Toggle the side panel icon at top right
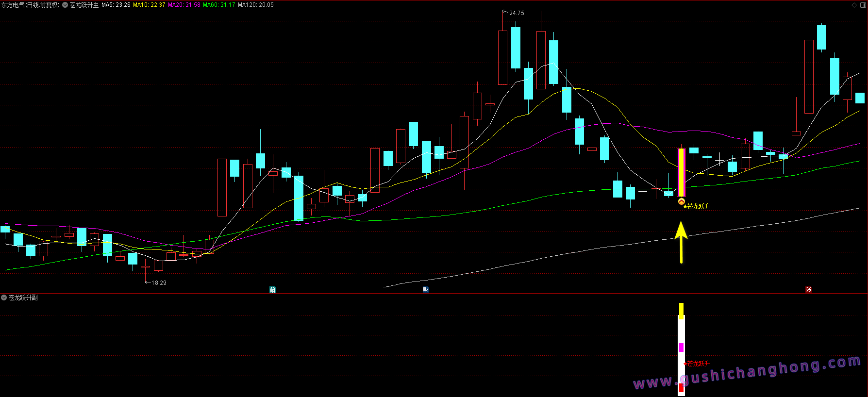This screenshot has height=397, width=868. pos(862,5)
